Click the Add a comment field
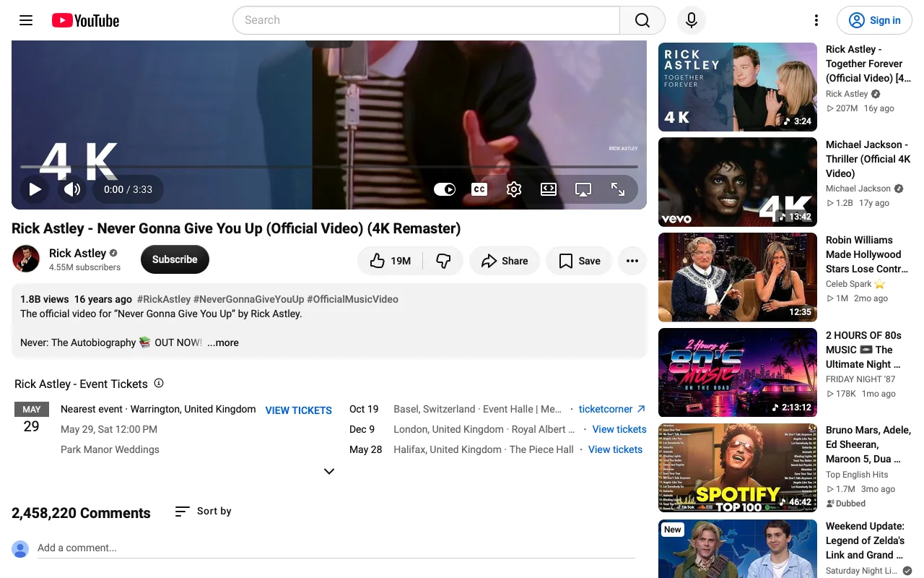The width and height of the screenshot is (924, 578). pos(336,548)
